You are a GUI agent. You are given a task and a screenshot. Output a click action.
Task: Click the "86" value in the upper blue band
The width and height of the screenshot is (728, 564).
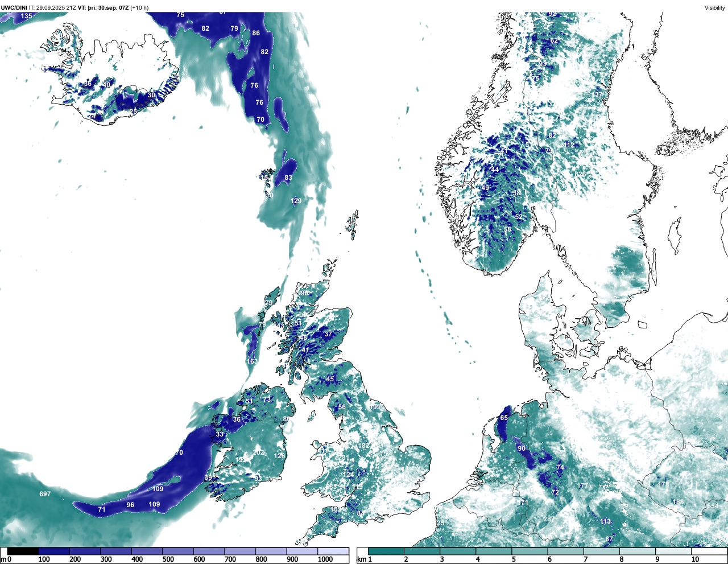point(256,33)
